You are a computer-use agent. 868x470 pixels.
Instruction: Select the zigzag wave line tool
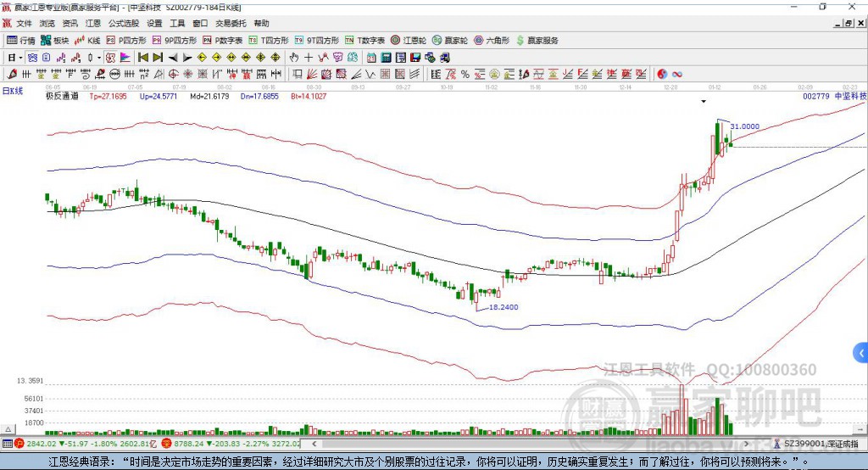pyautogui.click(x=370, y=74)
